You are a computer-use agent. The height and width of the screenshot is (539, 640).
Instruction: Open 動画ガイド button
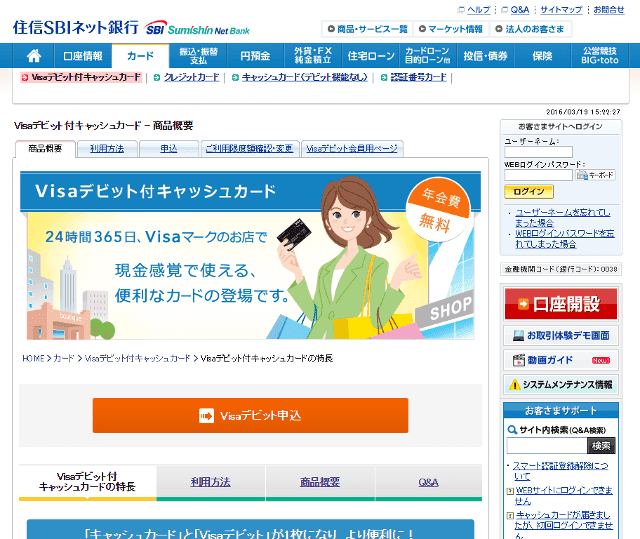tap(561, 360)
